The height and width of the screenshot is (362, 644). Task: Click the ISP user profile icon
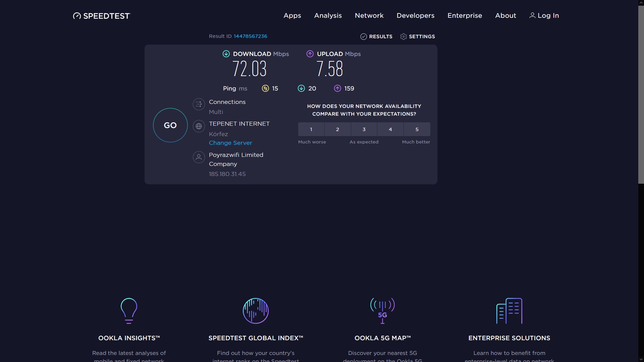[199, 157]
